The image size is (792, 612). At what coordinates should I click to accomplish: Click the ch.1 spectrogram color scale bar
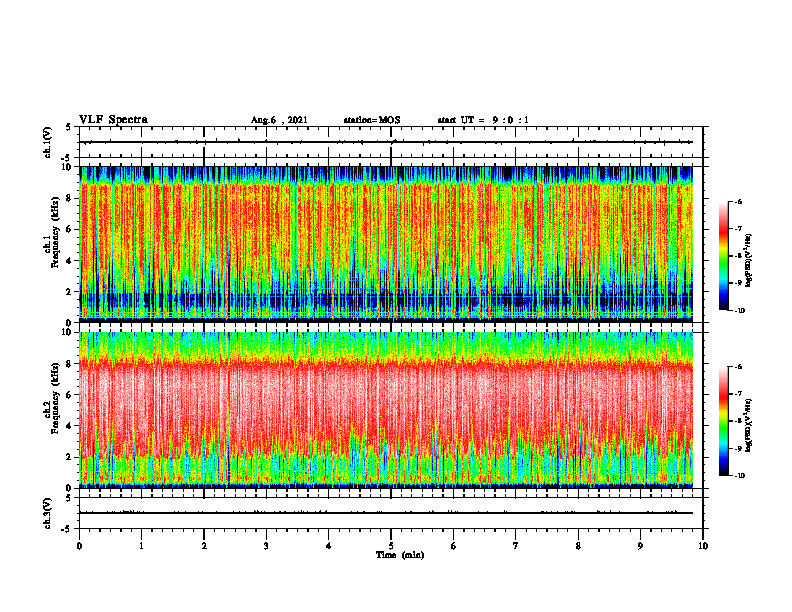[x=723, y=256]
